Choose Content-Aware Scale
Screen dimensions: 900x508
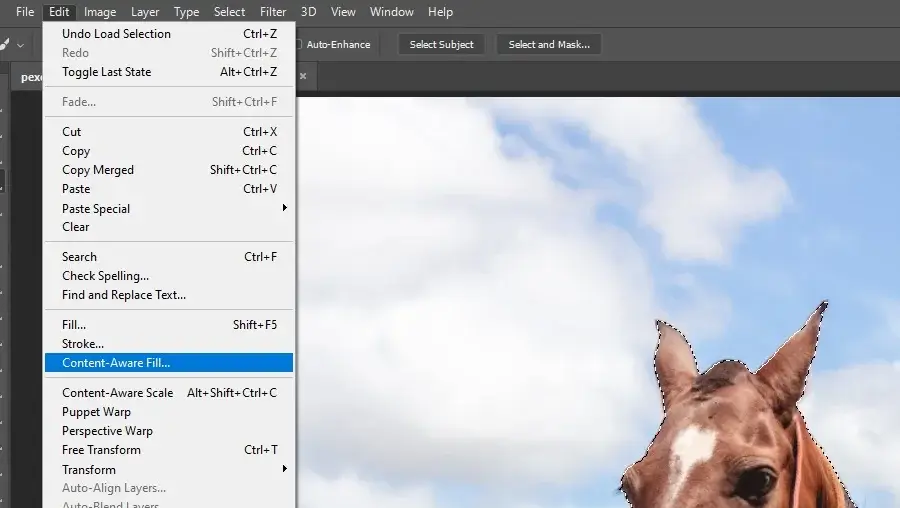click(169, 393)
